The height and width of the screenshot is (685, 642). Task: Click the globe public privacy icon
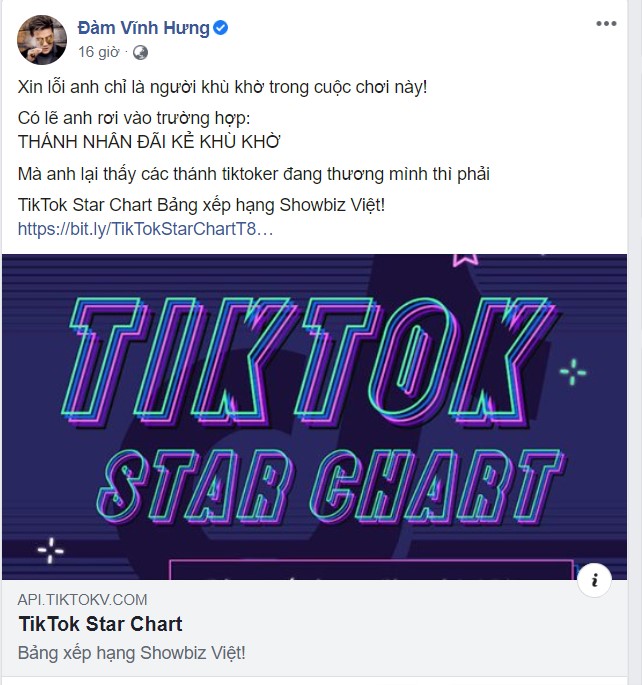pyautogui.click(x=140, y=52)
